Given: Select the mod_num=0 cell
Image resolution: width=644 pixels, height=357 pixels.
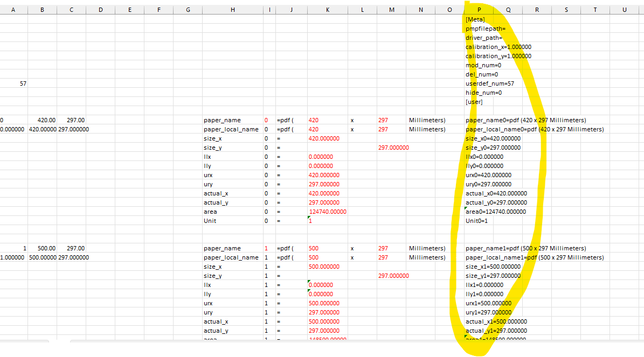Looking at the screenshot, I should [x=483, y=65].
